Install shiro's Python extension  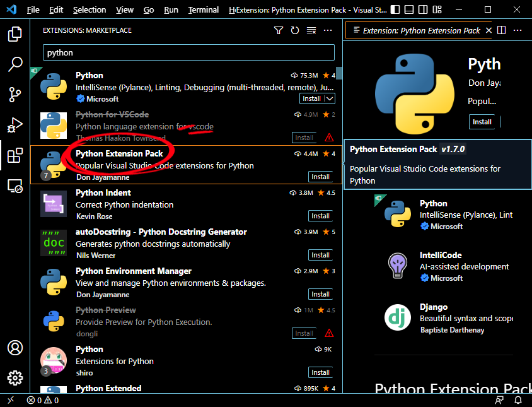point(320,372)
